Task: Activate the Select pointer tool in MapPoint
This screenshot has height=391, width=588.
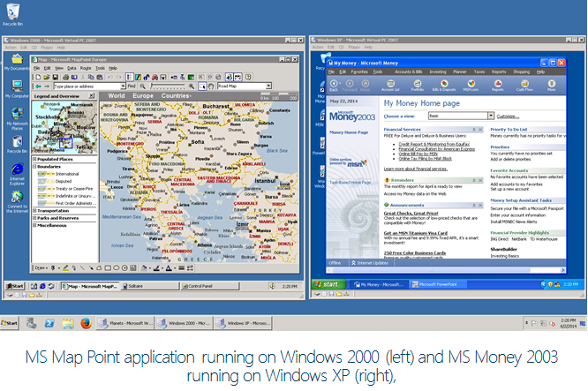Action: (x=202, y=86)
